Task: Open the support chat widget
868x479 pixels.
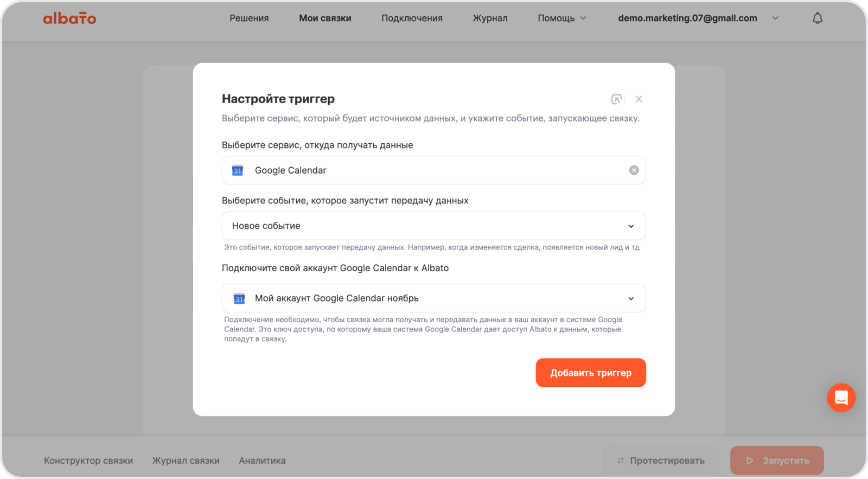Action: 841,398
